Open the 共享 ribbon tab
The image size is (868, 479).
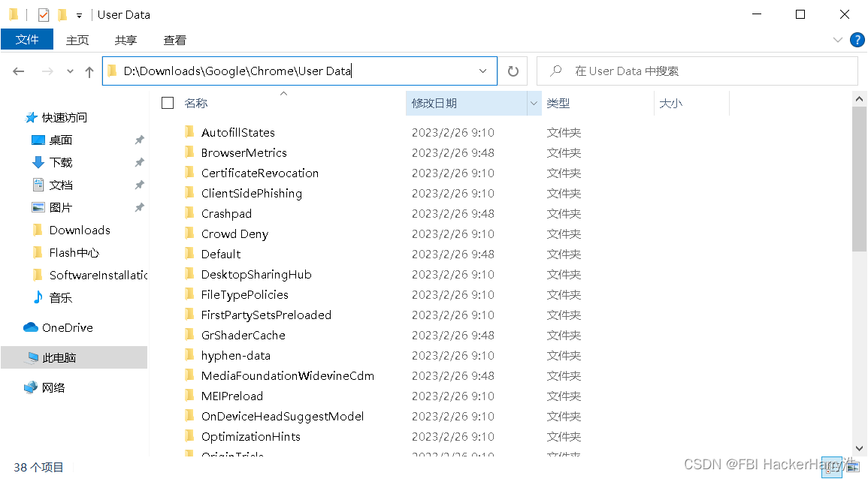tap(126, 40)
